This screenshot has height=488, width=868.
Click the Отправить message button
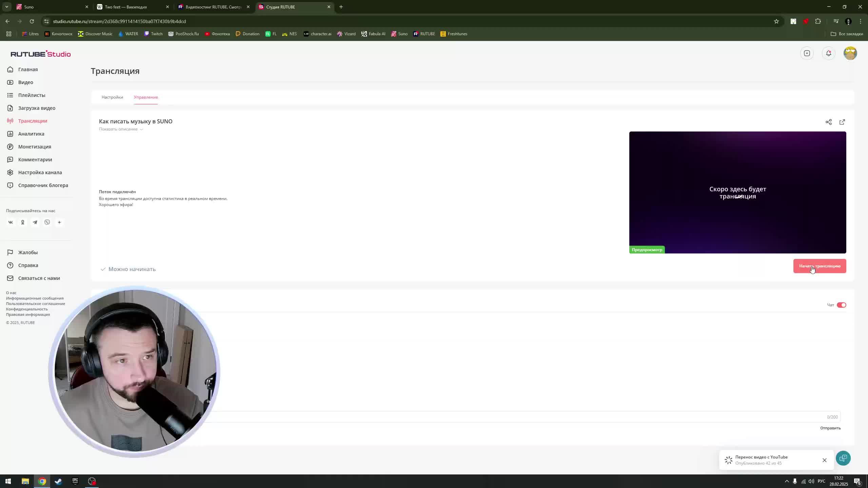point(831,428)
